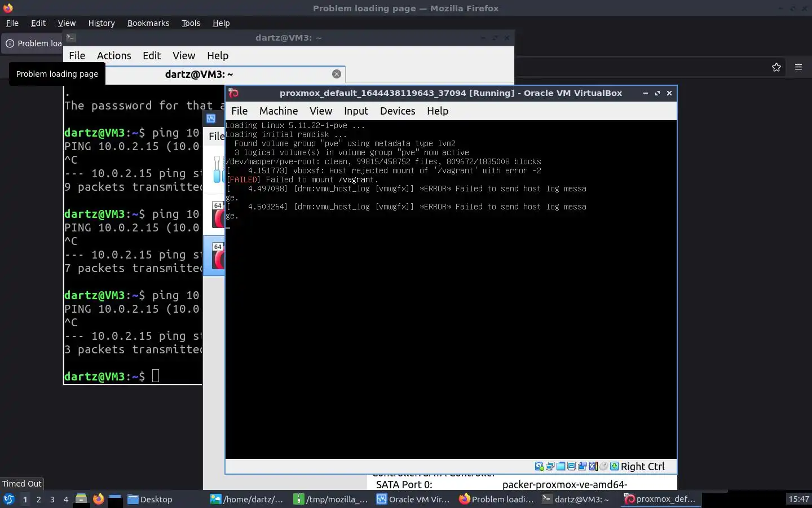Switch to Oracle VM VirtualBox Manager task
Viewport: 812px width, 508px height.
[x=413, y=499]
